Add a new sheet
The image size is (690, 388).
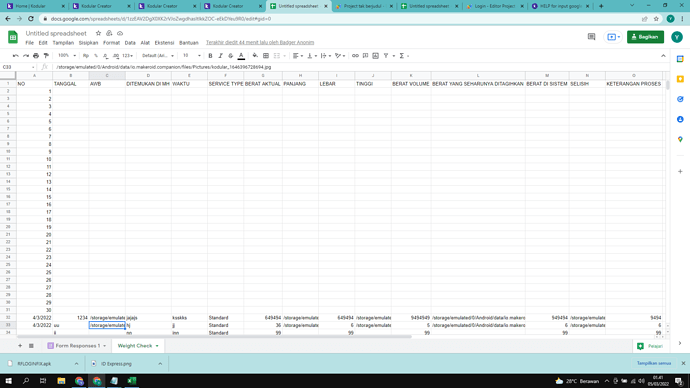point(20,346)
